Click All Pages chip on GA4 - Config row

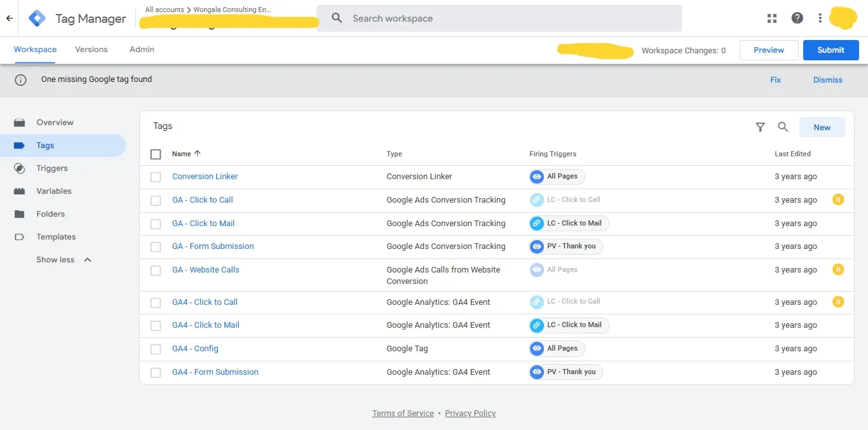(557, 349)
